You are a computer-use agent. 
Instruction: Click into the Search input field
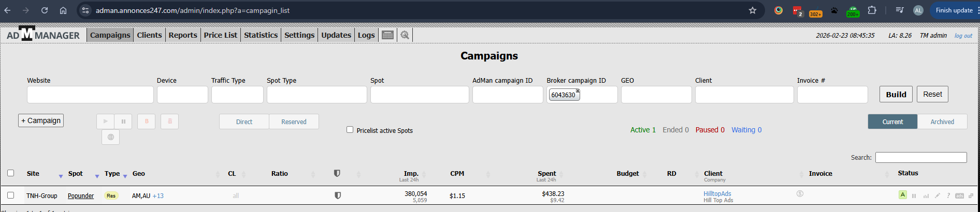click(x=920, y=157)
